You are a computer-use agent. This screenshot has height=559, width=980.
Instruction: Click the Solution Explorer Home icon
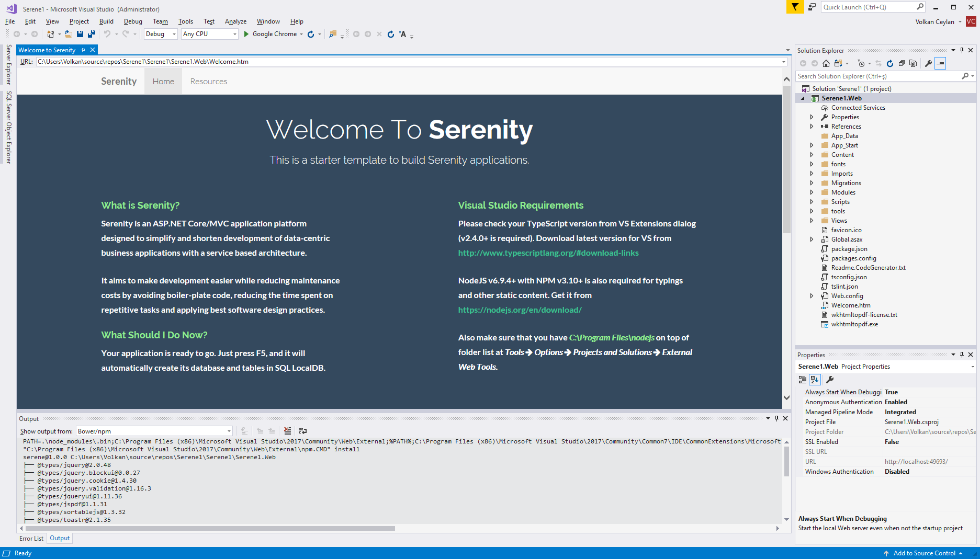tap(826, 63)
